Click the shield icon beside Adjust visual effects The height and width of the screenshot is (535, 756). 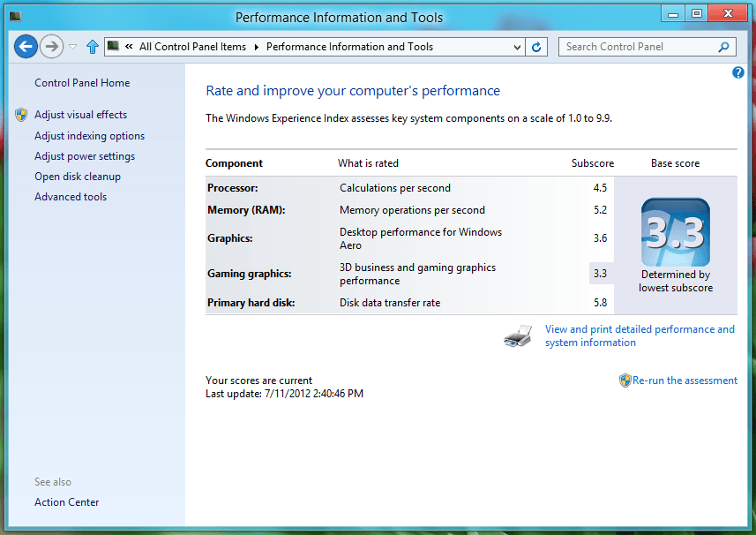pos(21,115)
